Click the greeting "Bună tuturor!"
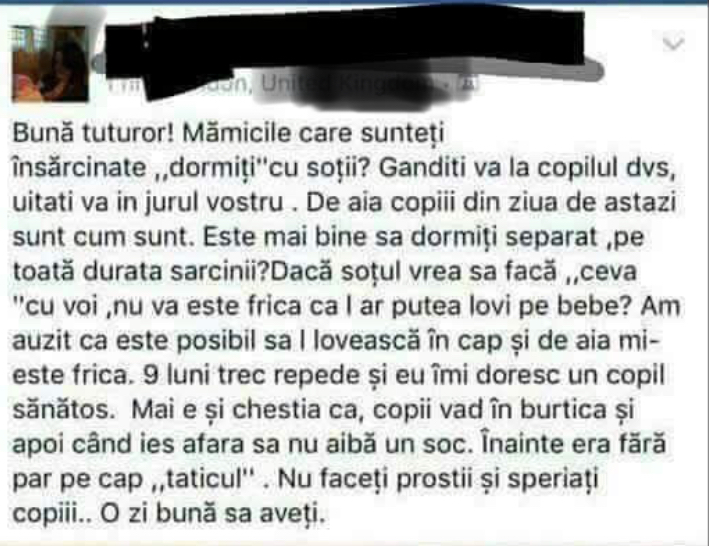This screenshot has height=546, width=709. pyautogui.click(x=93, y=132)
